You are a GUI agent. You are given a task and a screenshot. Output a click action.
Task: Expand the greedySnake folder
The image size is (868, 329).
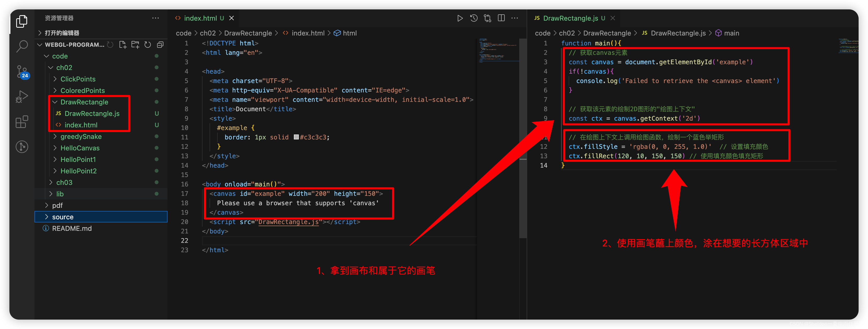pyautogui.click(x=81, y=137)
